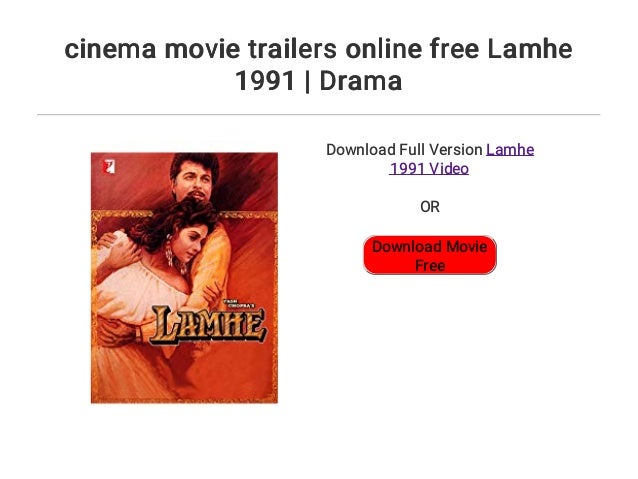Screen dimensions: 638x479
Task: Click the 'OR' separator text
Action: (x=430, y=207)
